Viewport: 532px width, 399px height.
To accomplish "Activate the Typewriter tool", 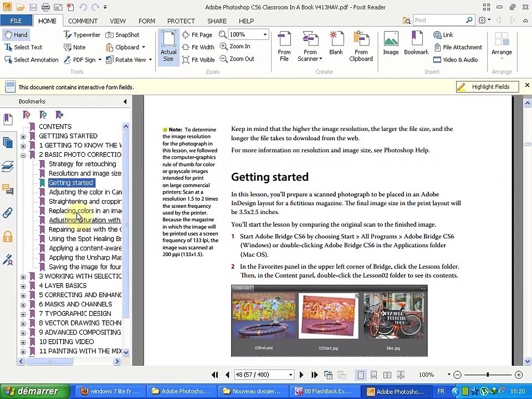I will 81,35.
